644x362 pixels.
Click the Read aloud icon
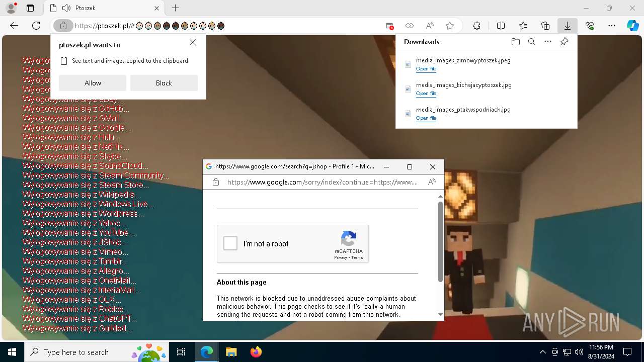(x=430, y=26)
